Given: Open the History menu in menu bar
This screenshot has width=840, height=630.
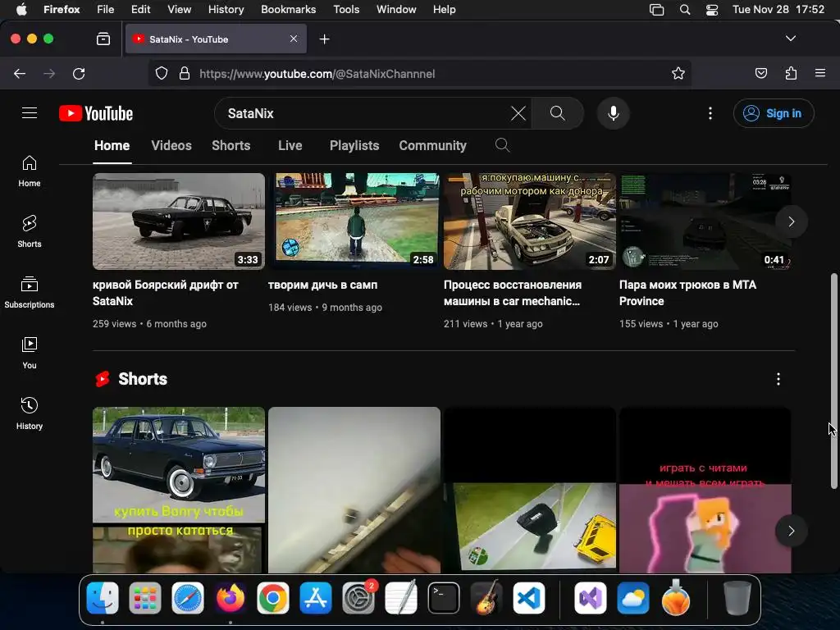Looking at the screenshot, I should tap(226, 9).
